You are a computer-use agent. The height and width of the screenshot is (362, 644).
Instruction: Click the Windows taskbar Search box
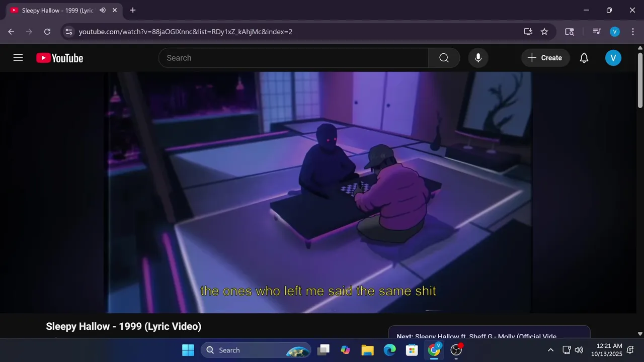(257, 350)
